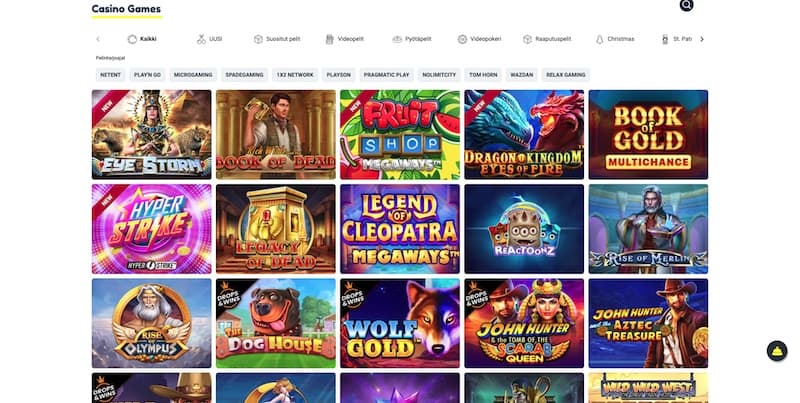Open the Legacy of Dead game
The width and height of the screenshot is (800, 403).
276,229
